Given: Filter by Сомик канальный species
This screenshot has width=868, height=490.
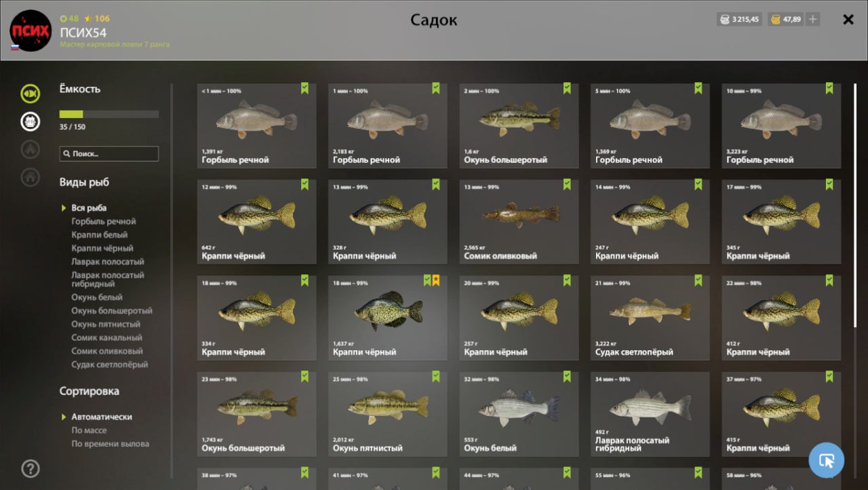Looking at the screenshot, I should (106, 337).
